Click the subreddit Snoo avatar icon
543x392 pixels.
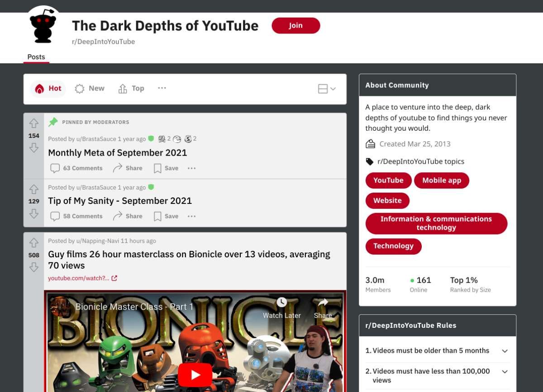coord(43,26)
